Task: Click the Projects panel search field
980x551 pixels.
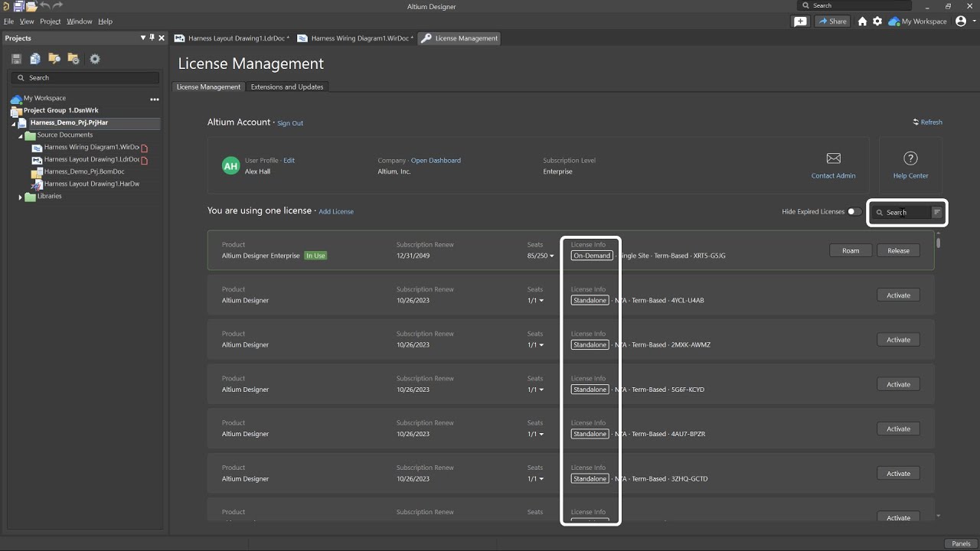Action: 88,78
